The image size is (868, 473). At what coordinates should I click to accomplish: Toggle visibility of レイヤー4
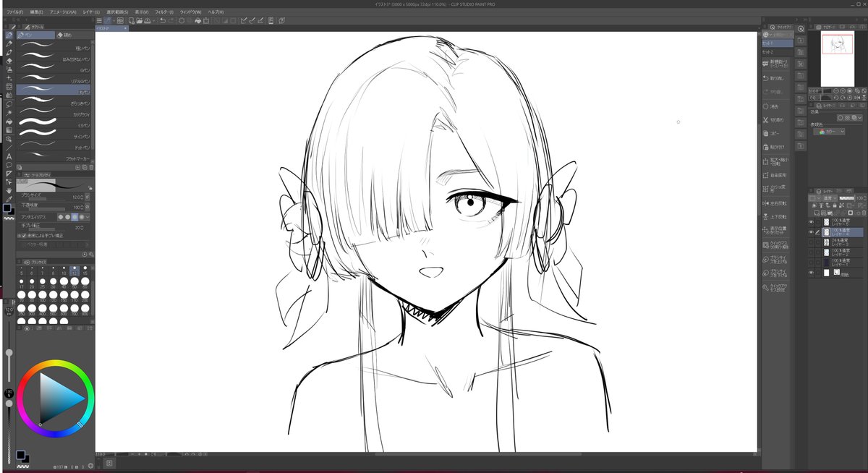(x=811, y=231)
